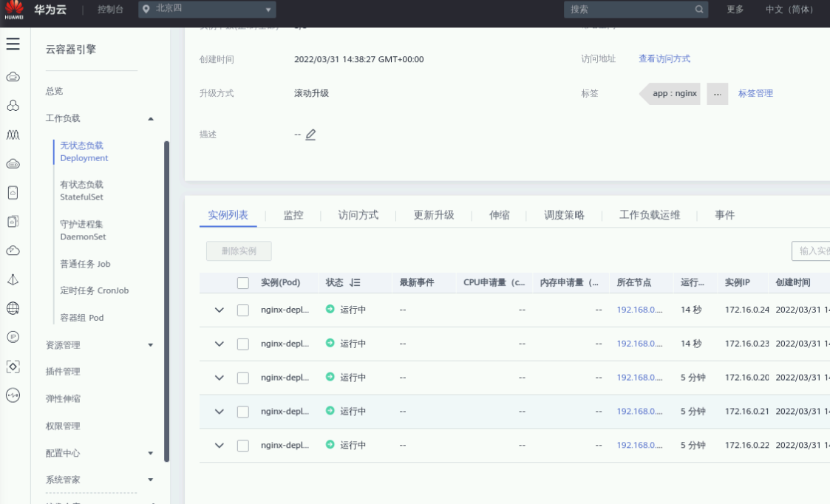
Task: Click the 更多 top menu
Action: [735, 9]
